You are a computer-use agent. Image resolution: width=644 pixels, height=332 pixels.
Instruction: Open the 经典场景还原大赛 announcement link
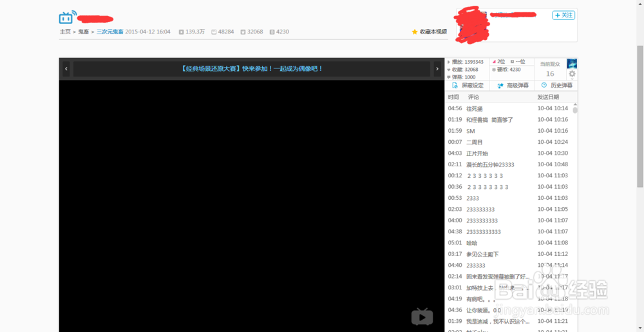click(251, 68)
